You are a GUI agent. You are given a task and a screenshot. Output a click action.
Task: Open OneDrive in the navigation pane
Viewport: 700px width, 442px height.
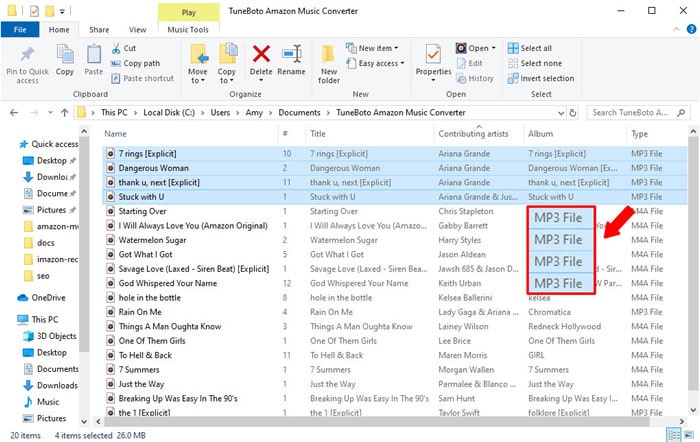[42, 297]
